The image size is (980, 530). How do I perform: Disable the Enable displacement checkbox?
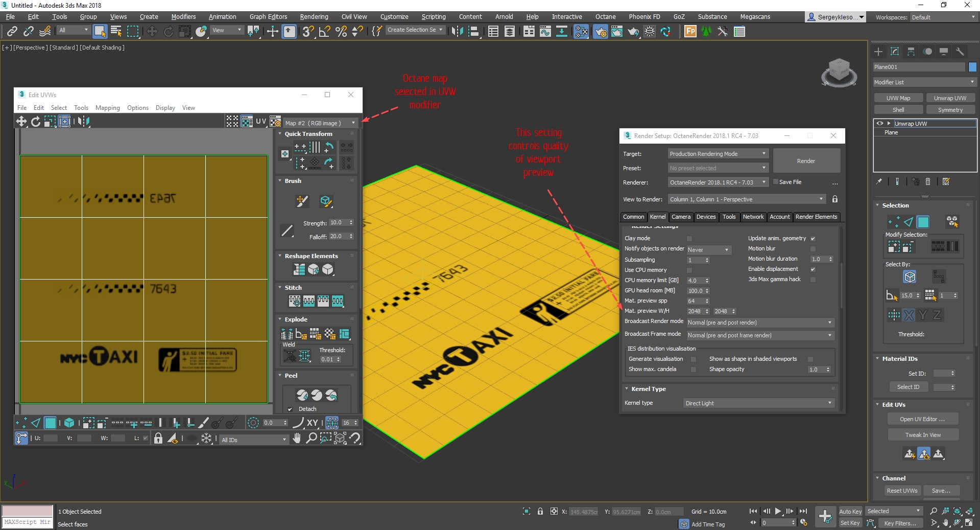point(812,269)
